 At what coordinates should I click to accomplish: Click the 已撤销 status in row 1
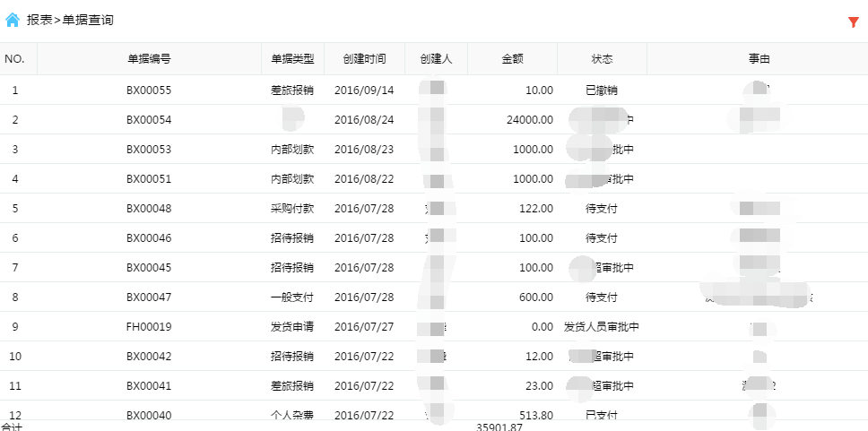[601, 91]
